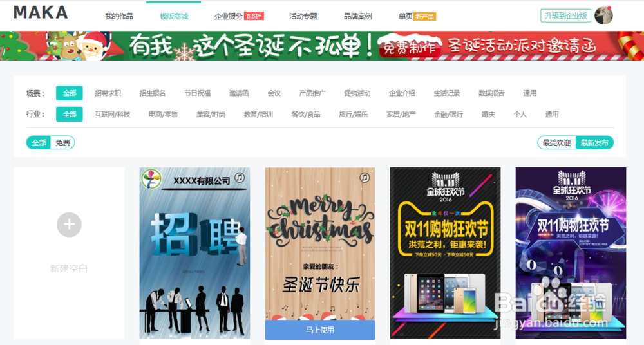Image resolution: width=644 pixels, height=345 pixels.
Task: Click 升级到企业版 button
Action: 565,15
